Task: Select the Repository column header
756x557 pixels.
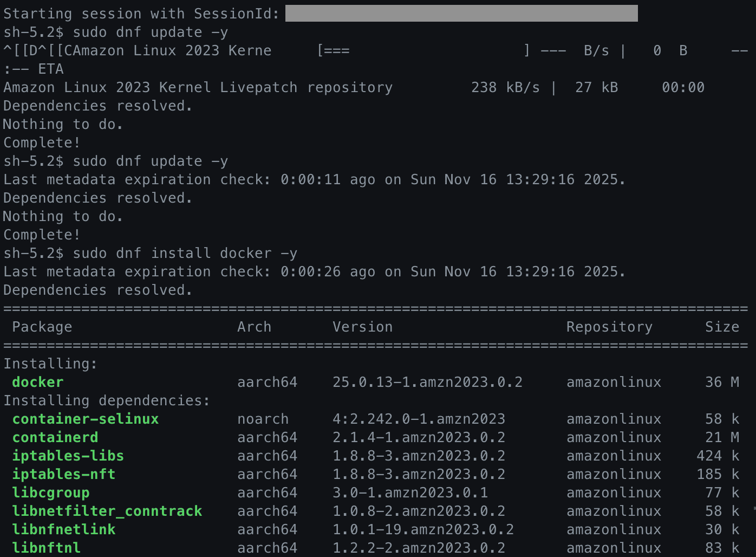Action: [x=609, y=327]
